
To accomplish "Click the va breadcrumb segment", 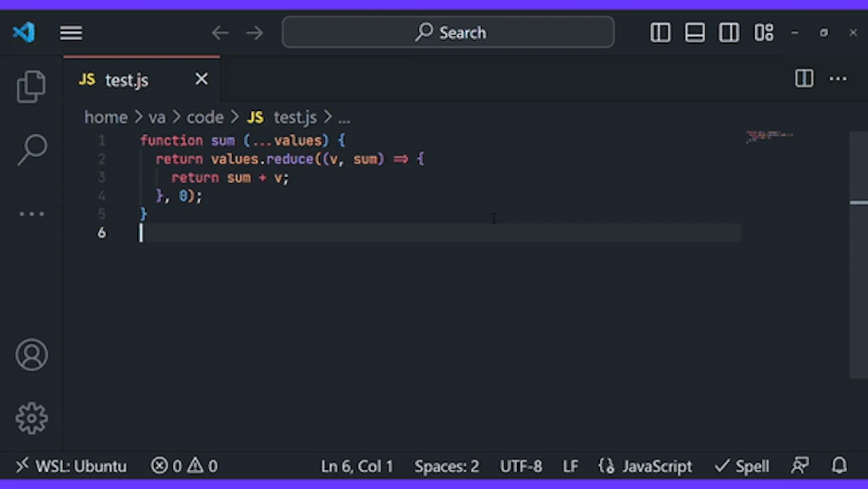I will coord(156,117).
